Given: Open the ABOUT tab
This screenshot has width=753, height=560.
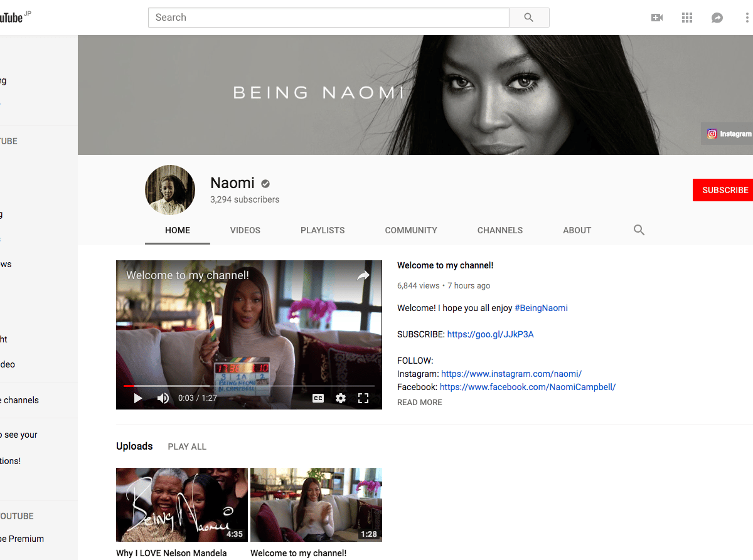Looking at the screenshot, I should point(577,230).
